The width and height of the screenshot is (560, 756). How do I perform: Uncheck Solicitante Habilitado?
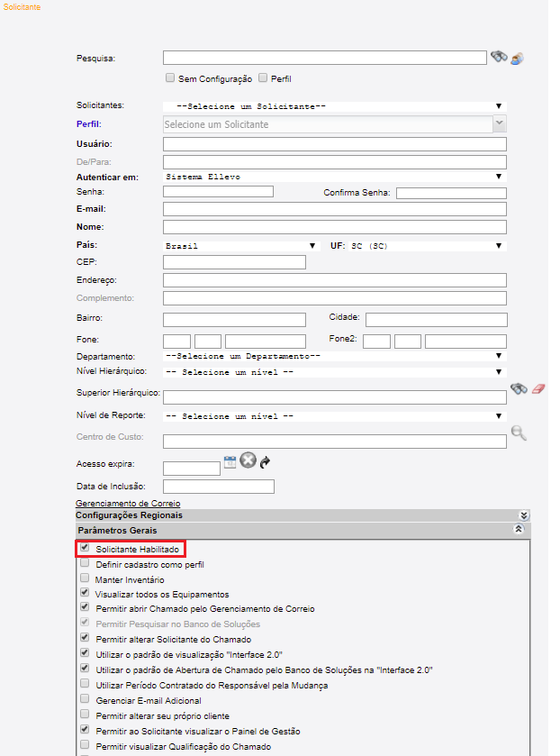point(85,548)
